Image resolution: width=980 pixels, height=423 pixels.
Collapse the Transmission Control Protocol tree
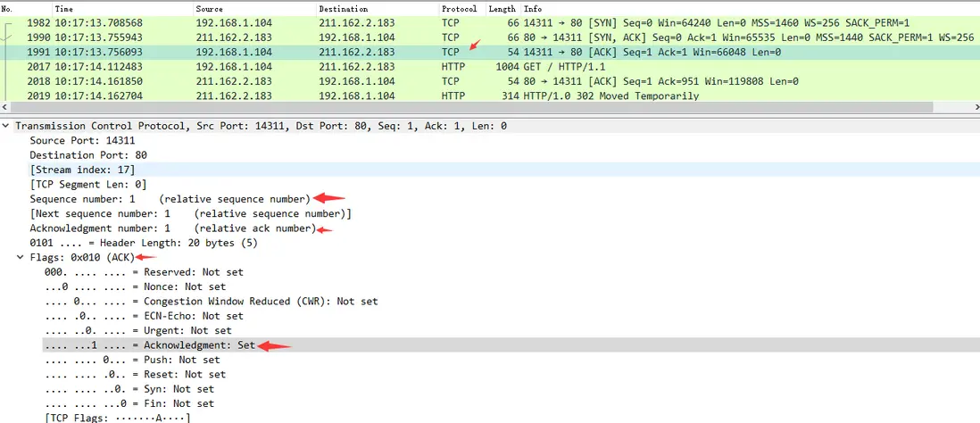click(x=6, y=126)
